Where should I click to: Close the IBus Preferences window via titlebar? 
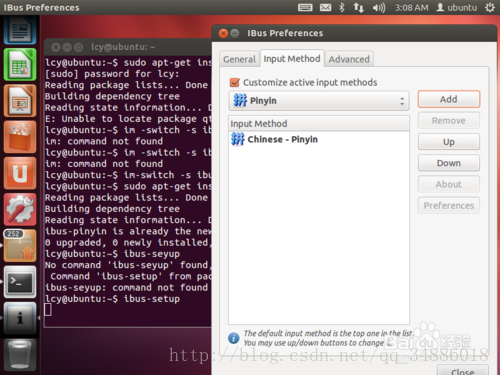(x=223, y=33)
